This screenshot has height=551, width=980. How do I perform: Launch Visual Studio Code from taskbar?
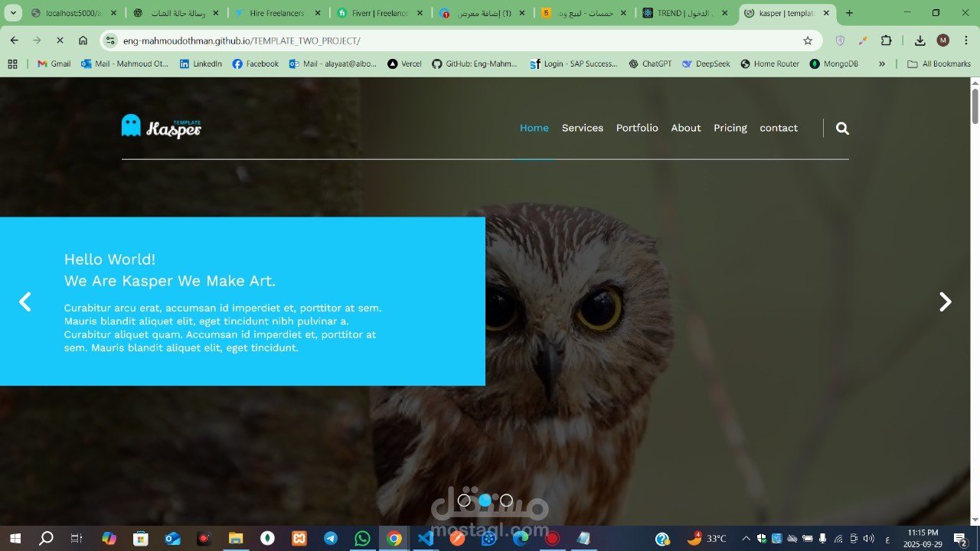coord(426,539)
